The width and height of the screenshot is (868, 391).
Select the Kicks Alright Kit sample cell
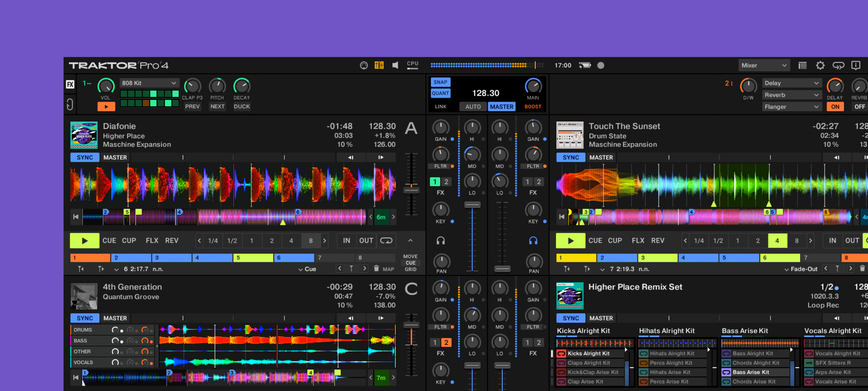[591, 353]
